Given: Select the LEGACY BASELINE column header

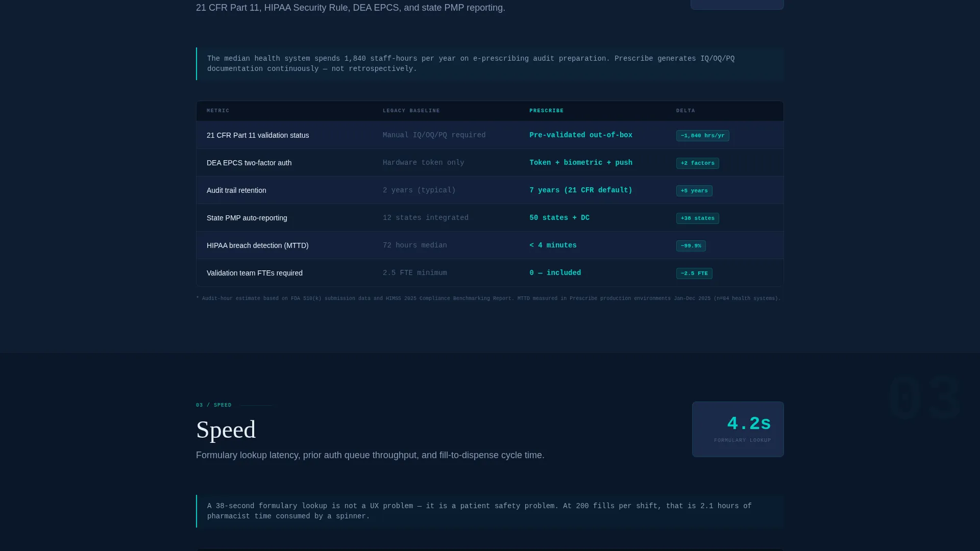Looking at the screenshot, I should pos(411,111).
